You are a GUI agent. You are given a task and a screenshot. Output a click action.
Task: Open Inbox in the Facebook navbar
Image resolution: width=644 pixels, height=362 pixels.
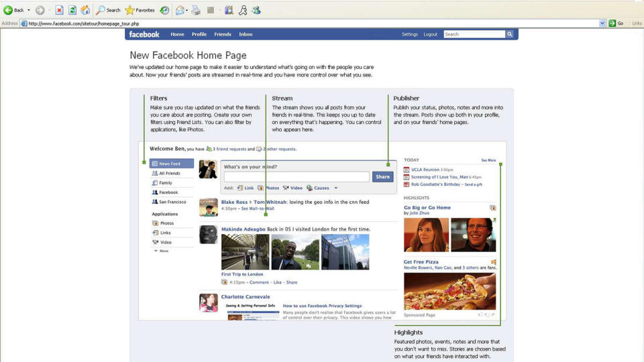click(x=246, y=34)
